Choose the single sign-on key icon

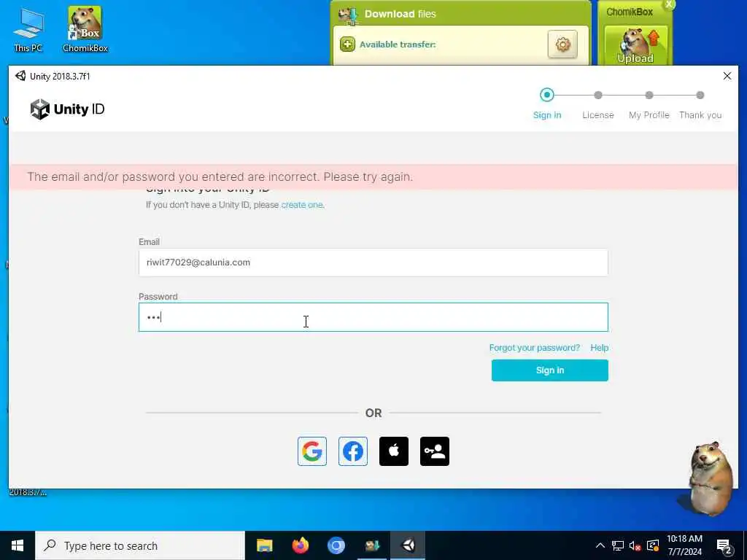pyautogui.click(x=435, y=451)
